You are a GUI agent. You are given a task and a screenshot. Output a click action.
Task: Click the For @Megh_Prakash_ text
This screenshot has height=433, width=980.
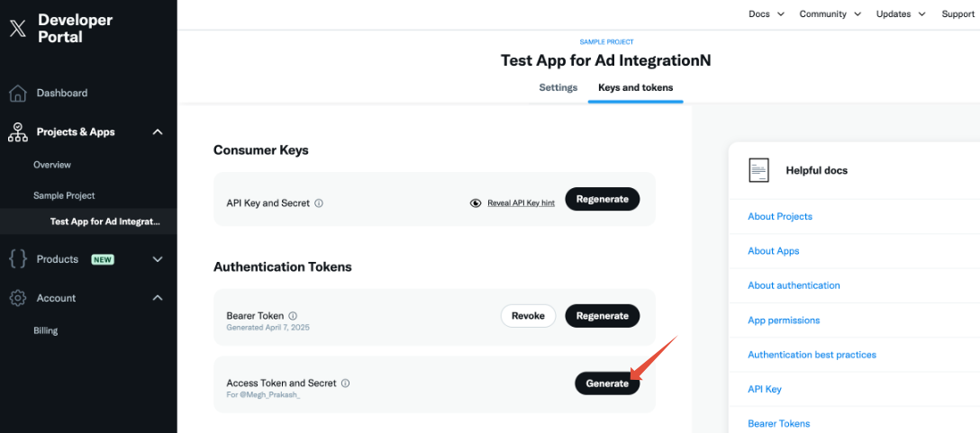click(263, 395)
